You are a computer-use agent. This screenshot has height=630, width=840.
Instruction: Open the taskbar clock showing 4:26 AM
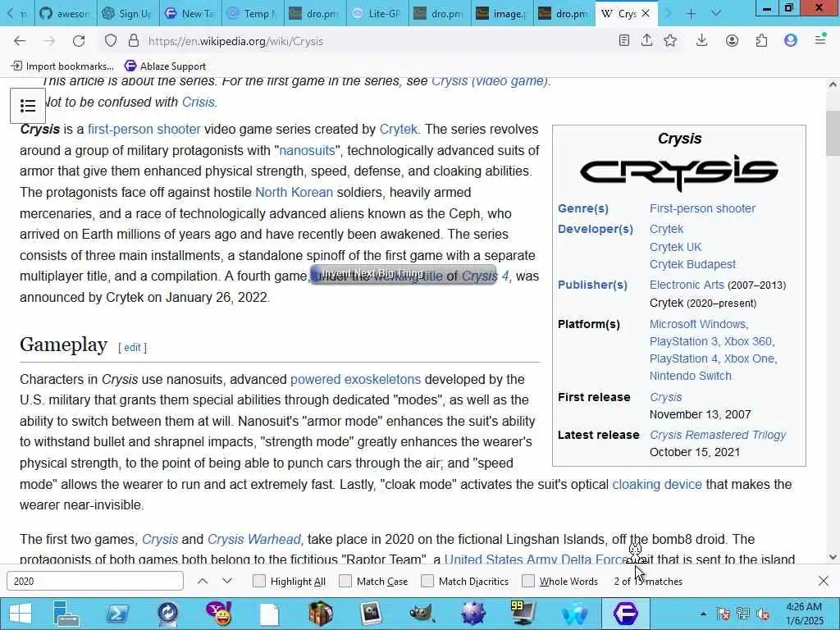pos(804,614)
